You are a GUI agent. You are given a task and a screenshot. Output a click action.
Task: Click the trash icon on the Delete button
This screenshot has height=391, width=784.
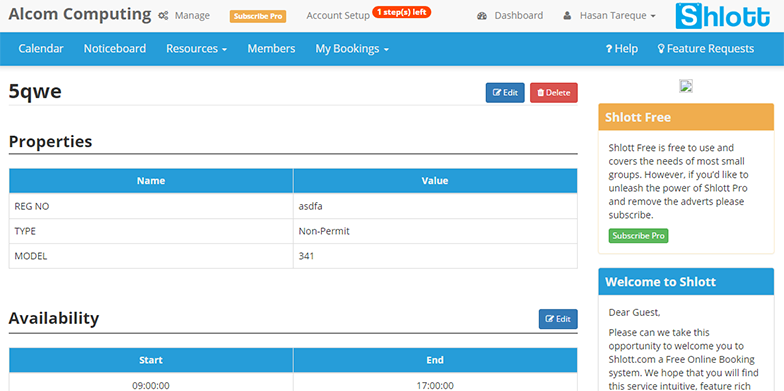point(540,93)
